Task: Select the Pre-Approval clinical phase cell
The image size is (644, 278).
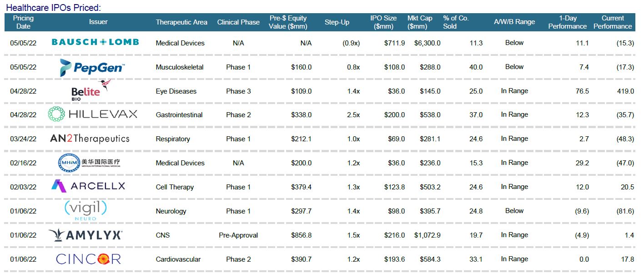Action: (x=238, y=235)
